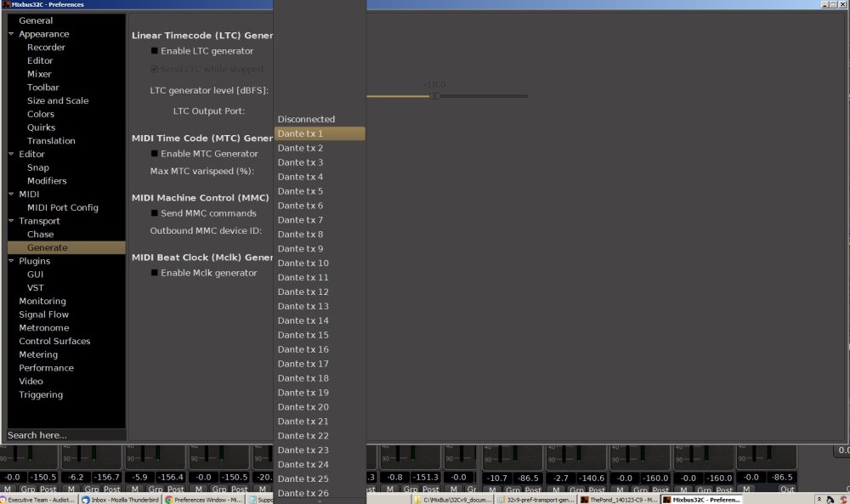Pick Dante tx 18 from the list

(320, 377)
